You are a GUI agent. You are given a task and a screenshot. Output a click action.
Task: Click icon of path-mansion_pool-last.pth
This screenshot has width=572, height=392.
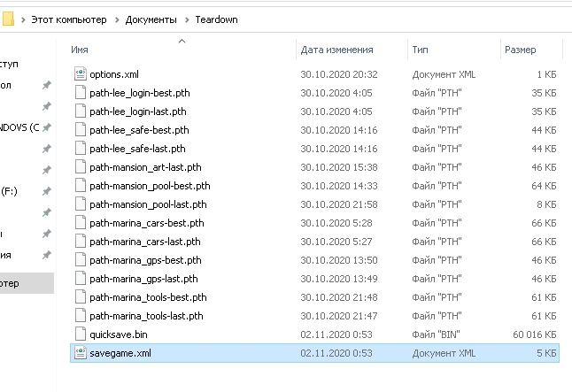pos(81,204)
